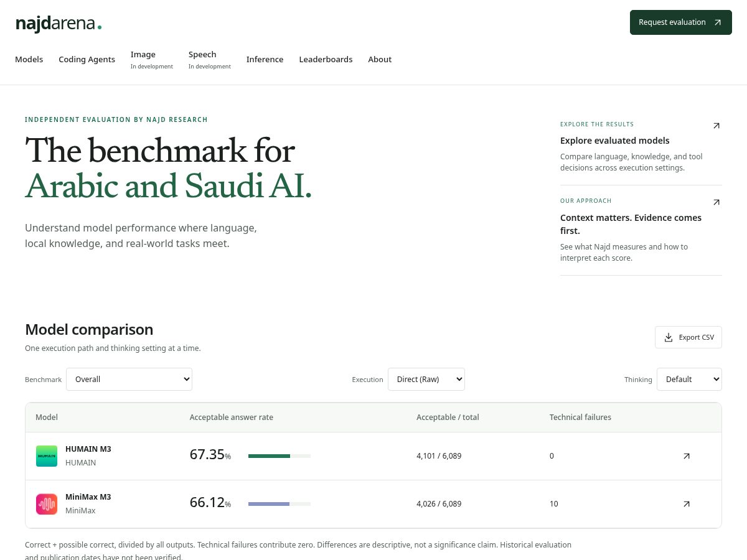Open the Thinking dropdown set to Default

689,379
